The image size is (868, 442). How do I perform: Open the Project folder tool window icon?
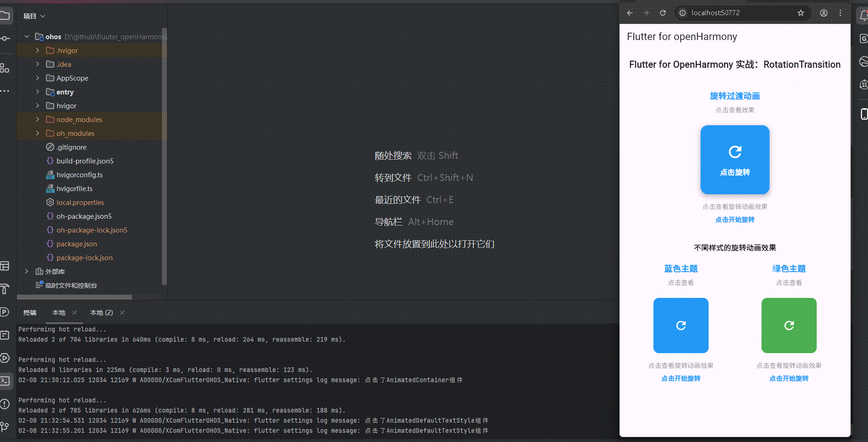[x=5, y=16]
